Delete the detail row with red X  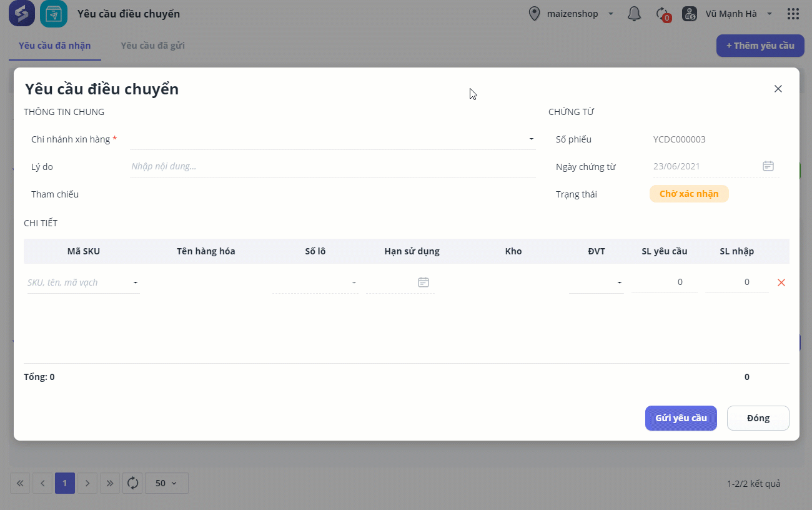pyautogui.click(x=781, y=282)
